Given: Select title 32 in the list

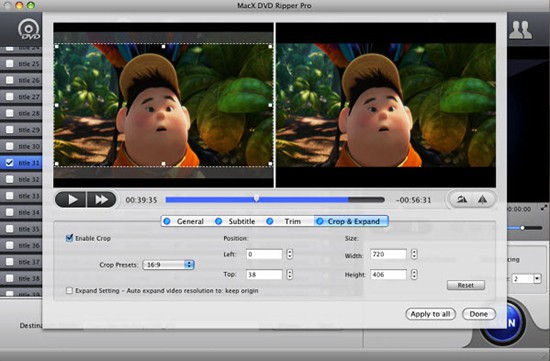Looking at the screenshot, I should pyautogui.click(x=21, y=179).
